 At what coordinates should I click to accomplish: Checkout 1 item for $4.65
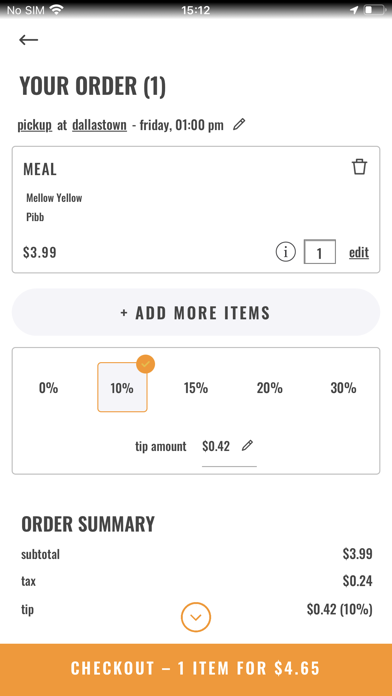coord(196,668)
